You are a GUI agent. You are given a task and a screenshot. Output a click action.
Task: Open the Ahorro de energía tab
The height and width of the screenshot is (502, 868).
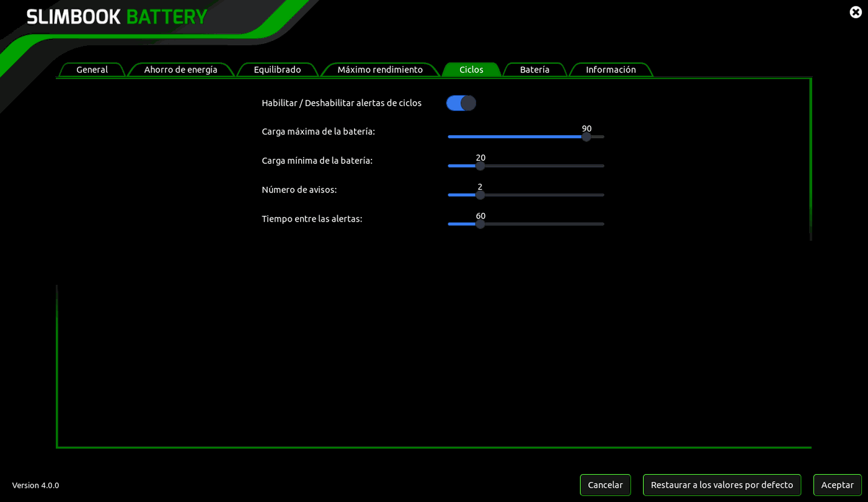click(180, 69)
